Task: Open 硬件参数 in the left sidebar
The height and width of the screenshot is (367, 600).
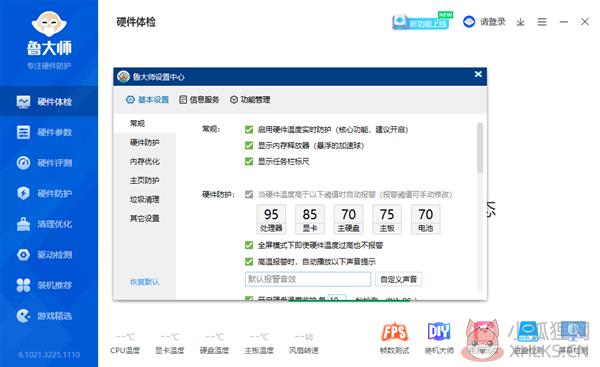Action: [49, 132]
